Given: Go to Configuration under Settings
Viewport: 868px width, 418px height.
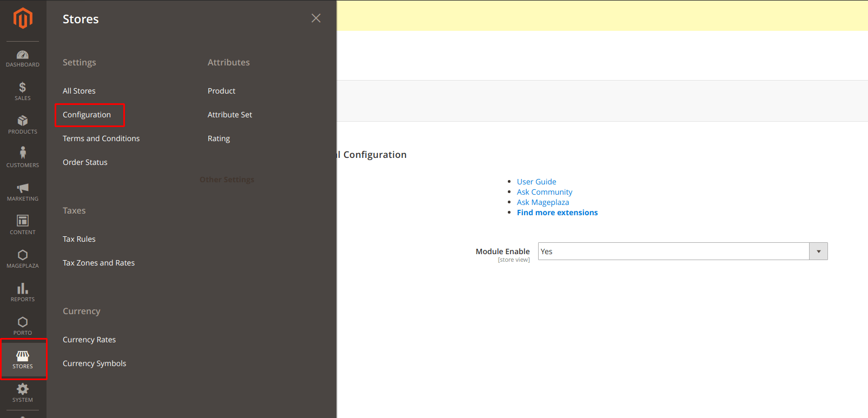Looking at the screenshot, I should [x=87, y=115].
